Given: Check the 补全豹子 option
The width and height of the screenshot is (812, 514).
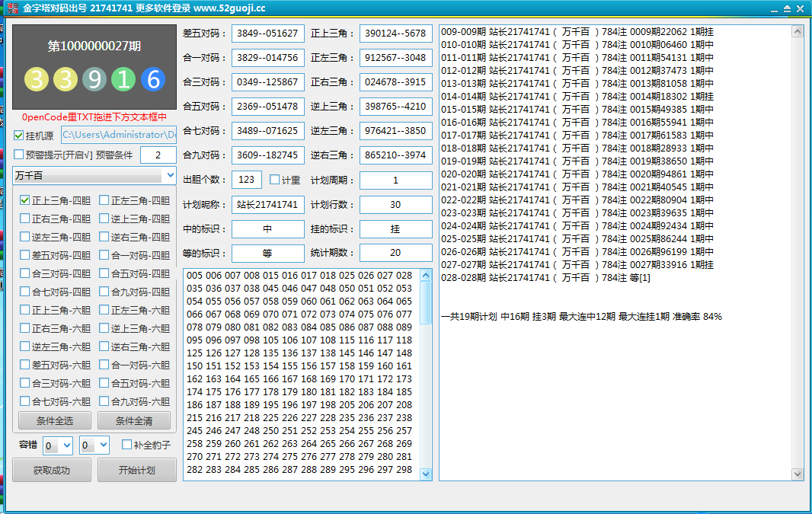Looking at the screenshot, I should tap(126, 445).
